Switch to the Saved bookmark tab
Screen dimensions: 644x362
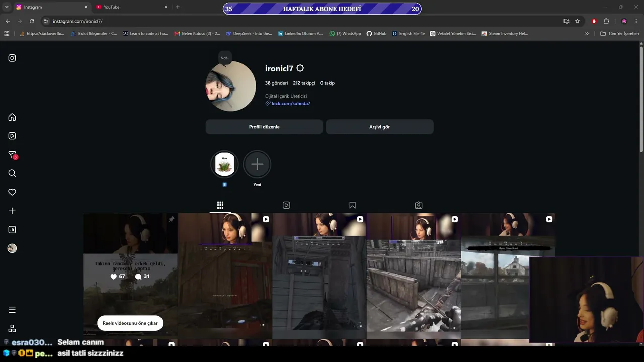[x=352, y=205]
